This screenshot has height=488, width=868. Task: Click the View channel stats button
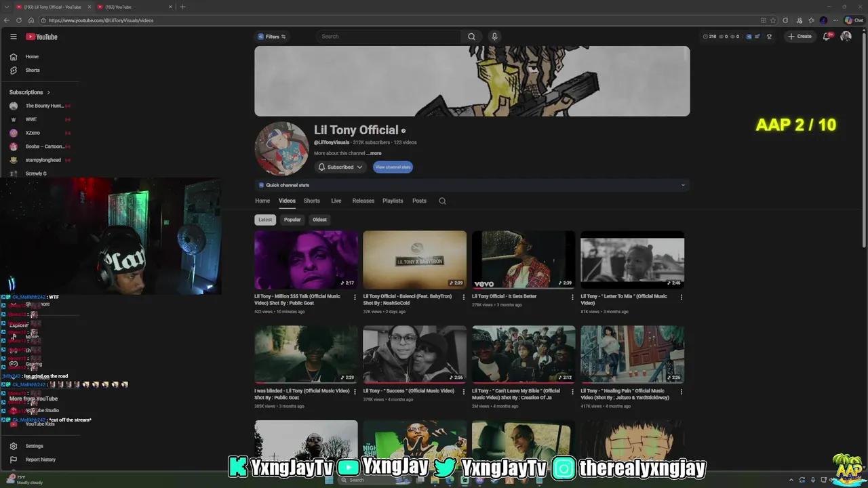point(393,167)
